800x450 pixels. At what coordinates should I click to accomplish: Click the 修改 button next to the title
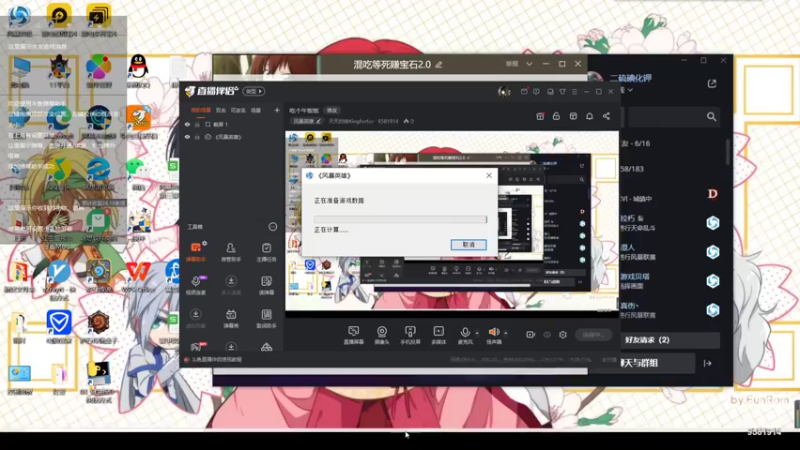[332, 110]
